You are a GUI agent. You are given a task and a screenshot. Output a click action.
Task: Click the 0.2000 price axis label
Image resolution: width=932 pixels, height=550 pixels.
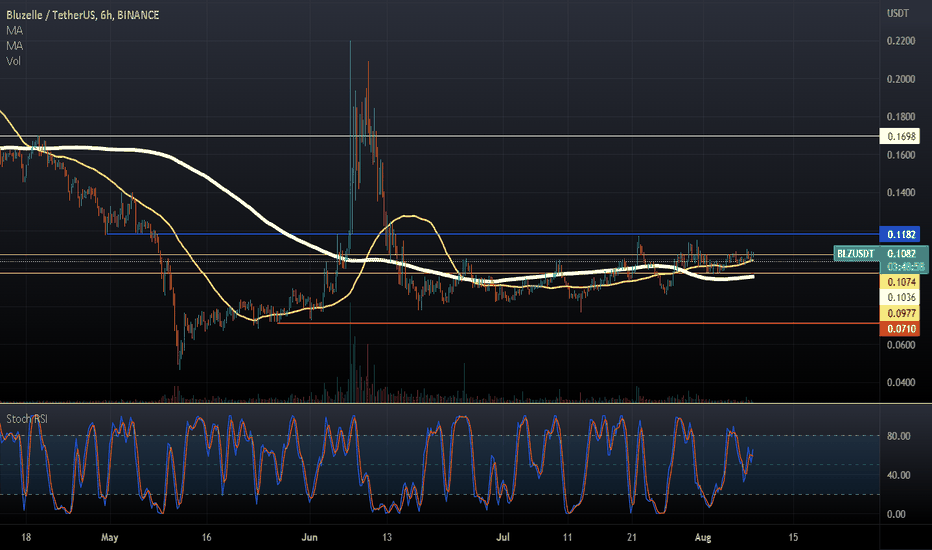[900, 78]
